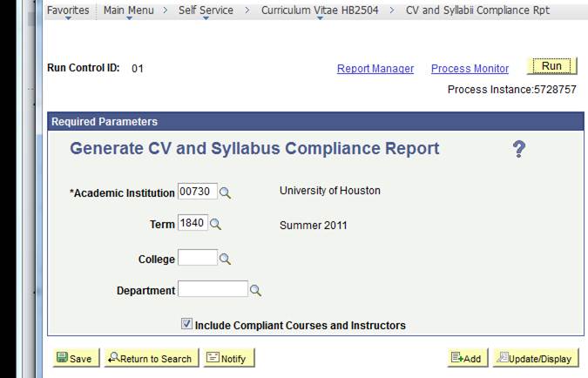Open the College lookup magnifier
The height and width of the screenshot is (378, 588).
[225, 259]
